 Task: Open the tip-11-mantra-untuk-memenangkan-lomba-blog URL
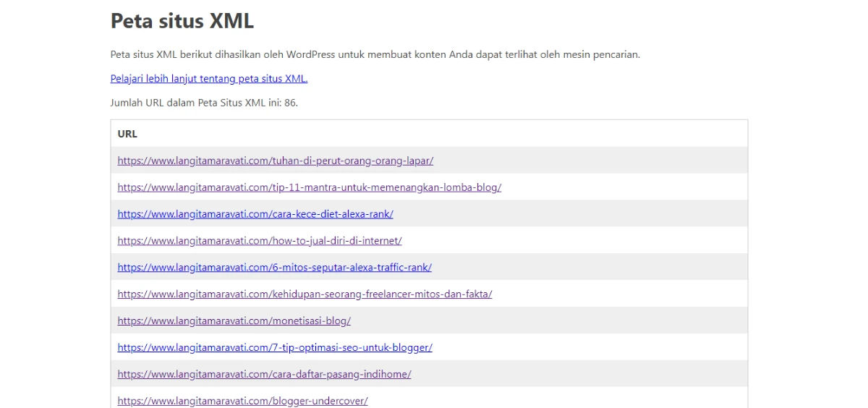(310, 187)
